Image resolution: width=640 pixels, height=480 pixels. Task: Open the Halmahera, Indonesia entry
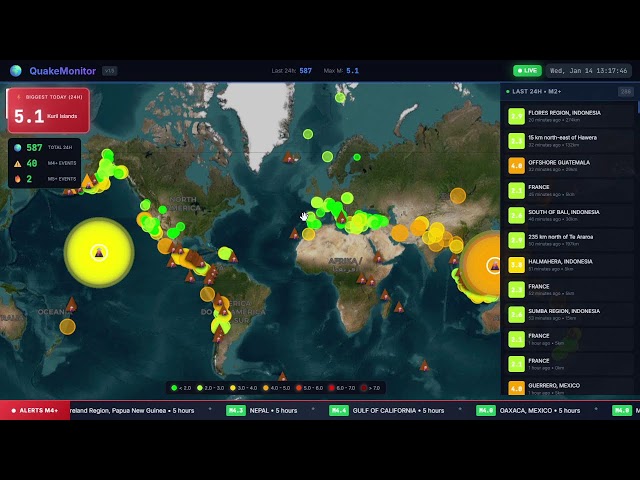(568, 265)
